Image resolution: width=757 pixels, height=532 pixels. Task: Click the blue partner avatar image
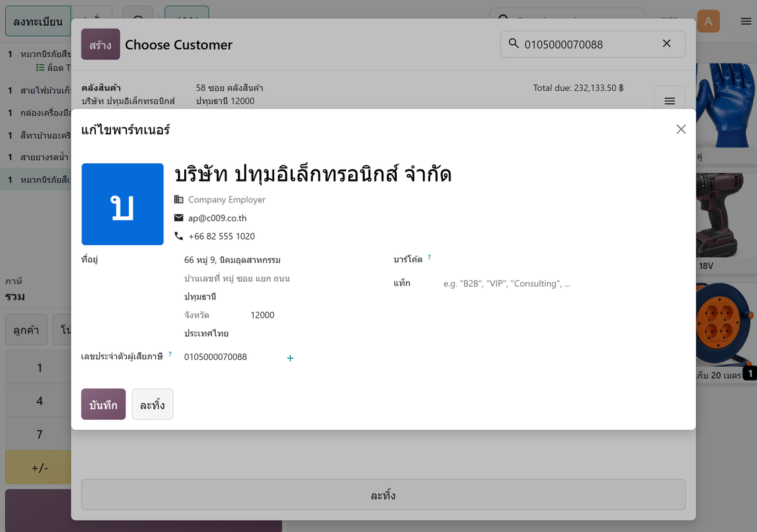(122, 204)
